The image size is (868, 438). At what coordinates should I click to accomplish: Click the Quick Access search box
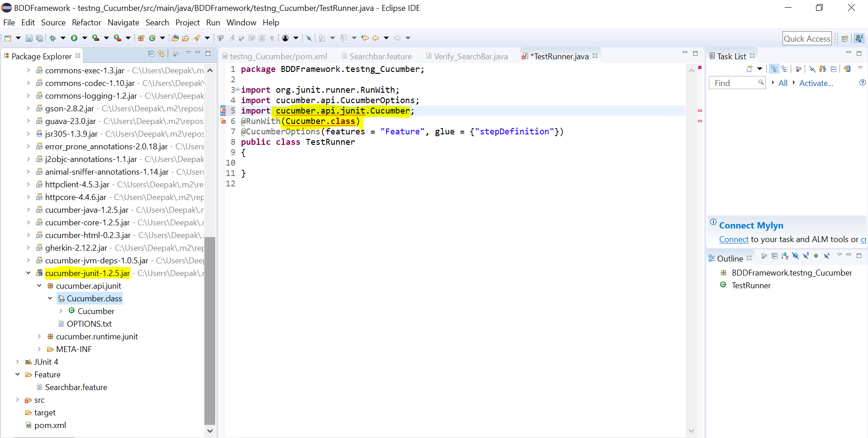click(x=807, y=38)
